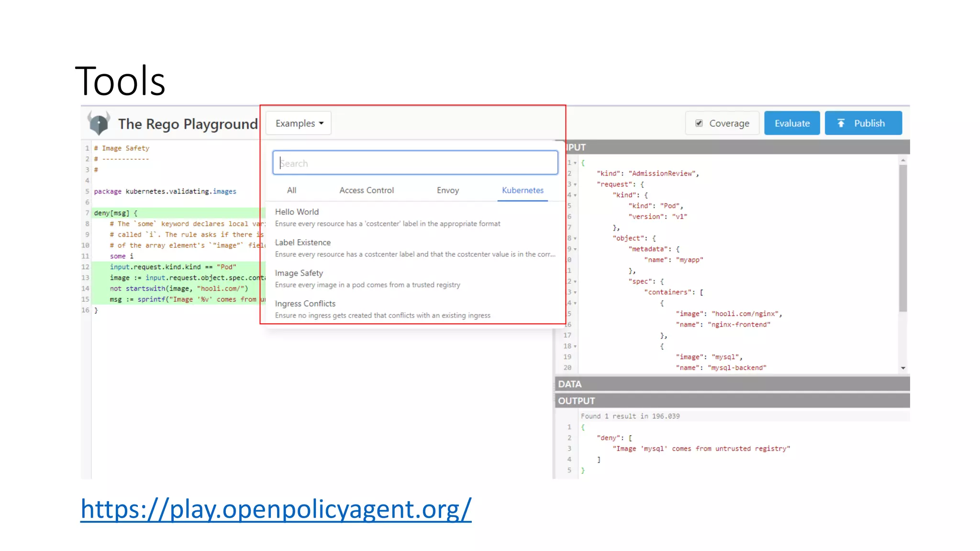Viewport: 980px width, 551px height.
Task: Click the '"image": "mysql"' input line
Action: [709, 357]
